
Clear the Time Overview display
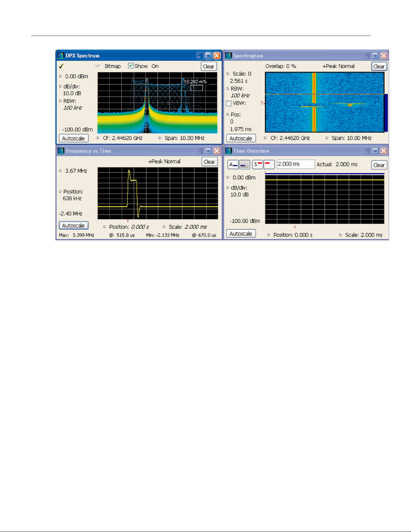pos(379,165)
